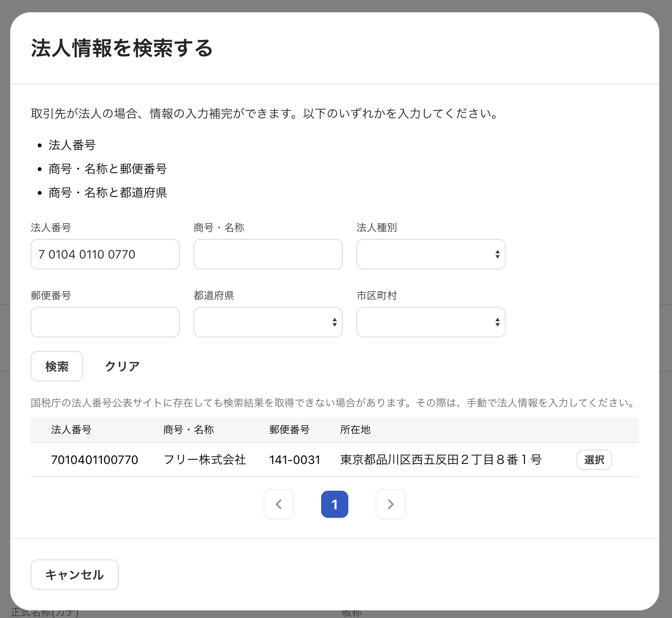Open the 法人種別 dropdown
672x618 pixels.
coord(431,254)
